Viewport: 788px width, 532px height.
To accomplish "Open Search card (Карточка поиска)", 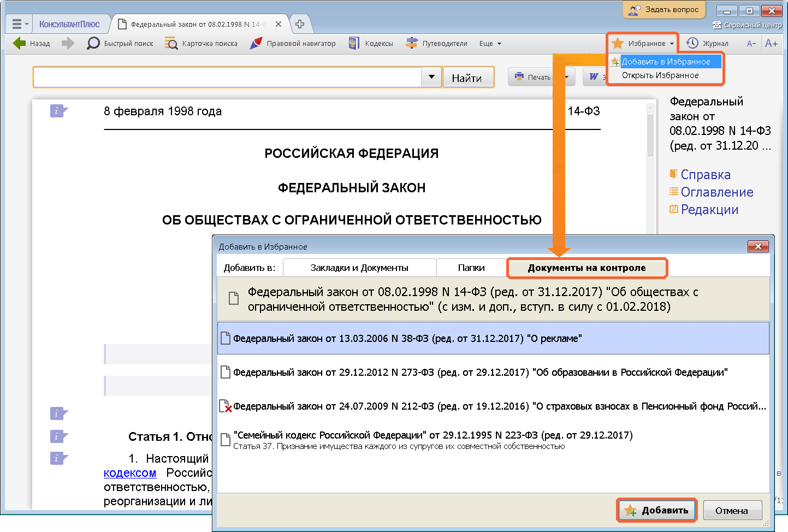I will [201, 43].
